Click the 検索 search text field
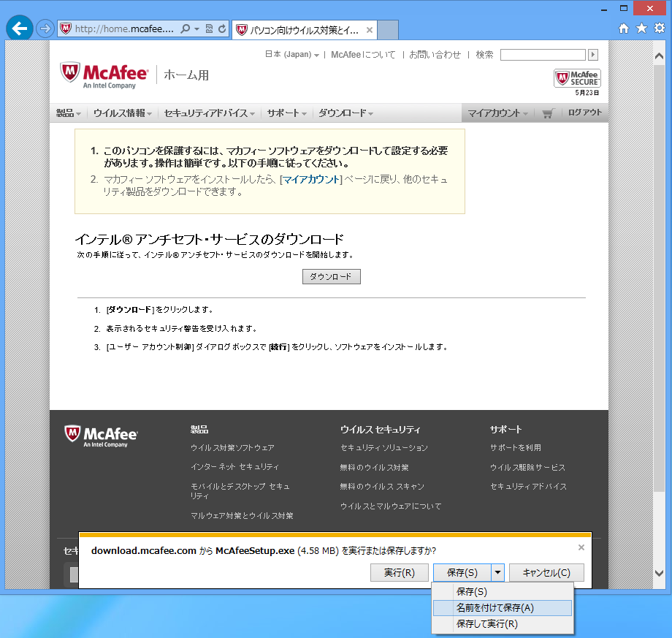 tap(543, 55)
